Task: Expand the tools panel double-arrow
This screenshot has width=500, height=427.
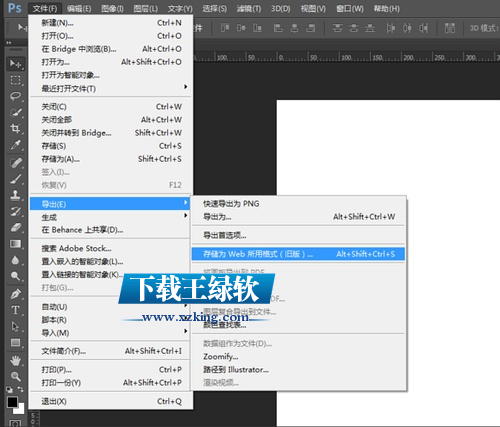Action: [9, 43]
